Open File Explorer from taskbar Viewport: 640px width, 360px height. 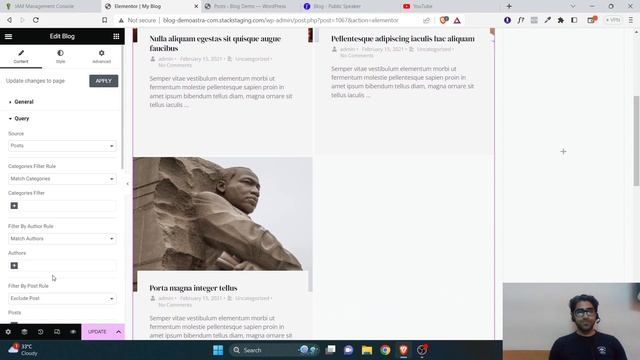tap(367, 350)
